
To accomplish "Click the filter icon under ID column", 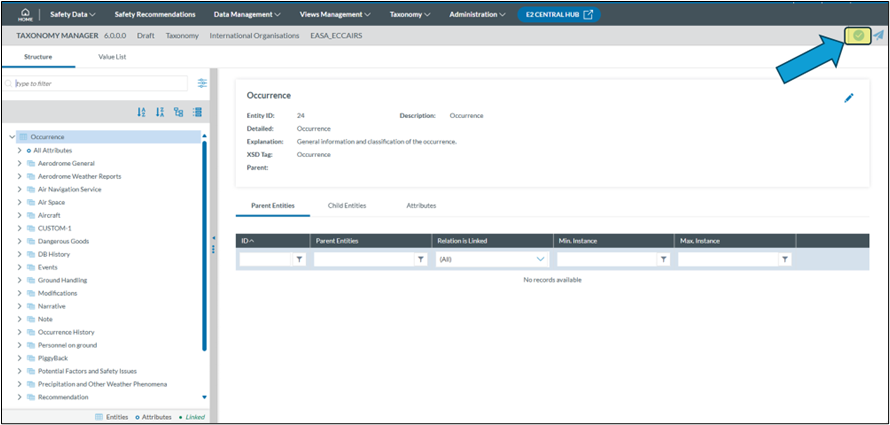I will pos(299,259).
